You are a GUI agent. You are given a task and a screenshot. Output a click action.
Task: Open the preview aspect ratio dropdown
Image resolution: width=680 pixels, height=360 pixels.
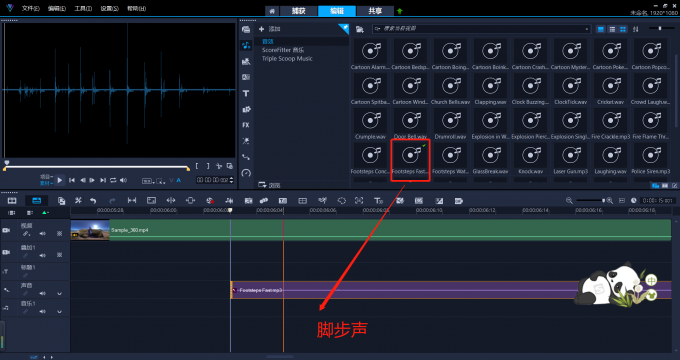(148, 181)
